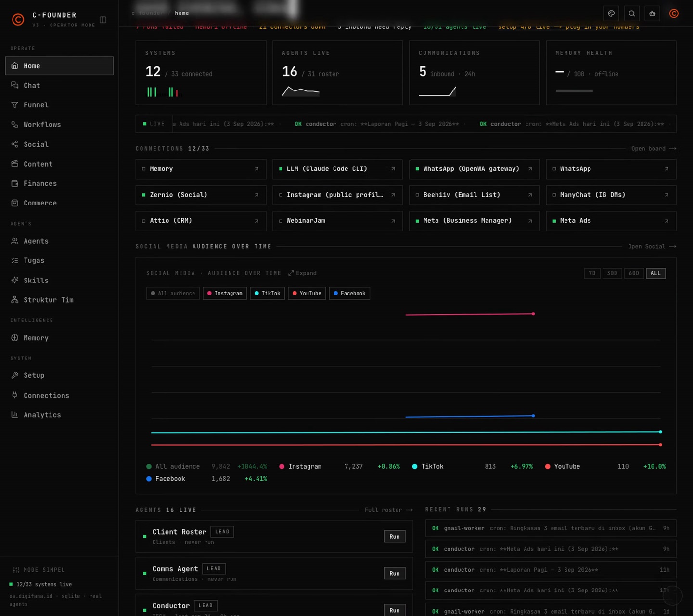Open the Full roster link
693x616 pixels.
coord(388,510)
